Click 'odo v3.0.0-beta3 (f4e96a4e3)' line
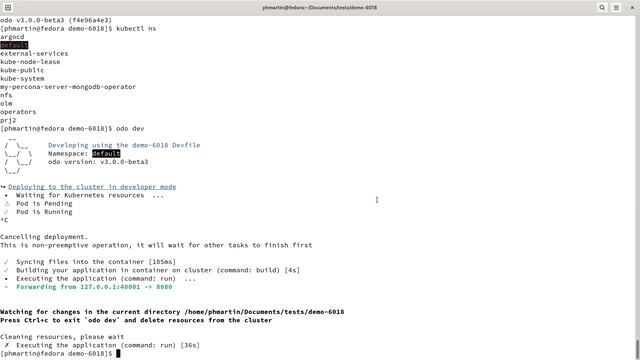 pyautogui.click(x=56, y=20)
